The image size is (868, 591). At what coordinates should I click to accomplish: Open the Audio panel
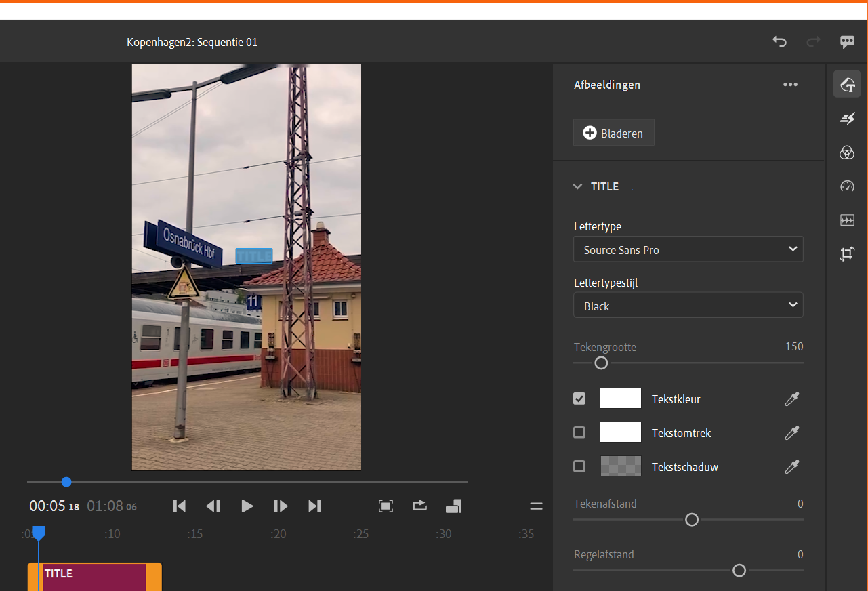click(x=847, y=220)
